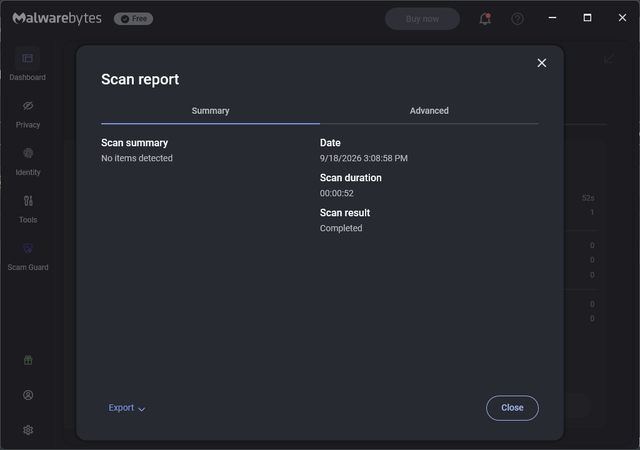The height and width of the screenshot is (450, 640).
Task: Open the Identity fingerprint section
Action: (28, 161)
